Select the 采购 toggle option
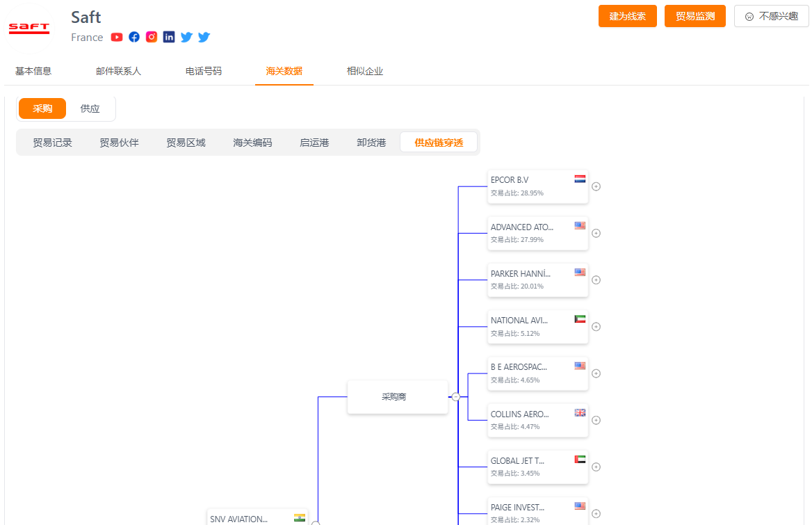Image resolution: width=812 pixels, height=525 pixels. click(42, 108)
